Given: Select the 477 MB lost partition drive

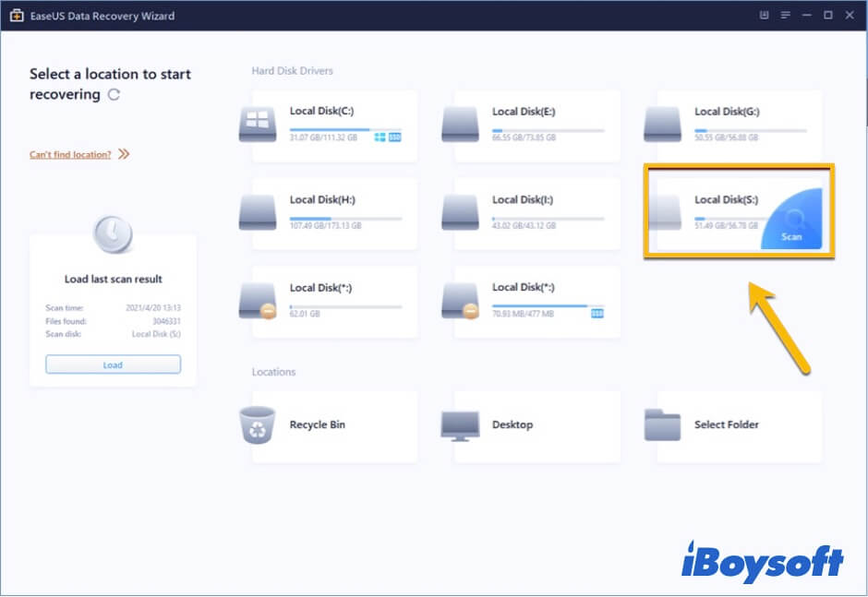Looking at the screenshot, I should (x=460, y=300).
